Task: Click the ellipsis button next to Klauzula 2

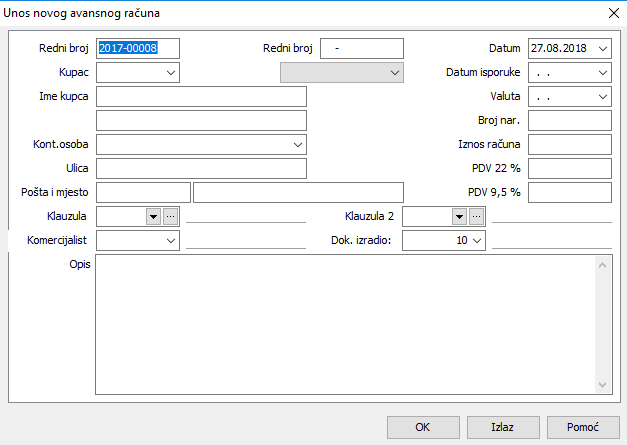Action: [476, 216]
